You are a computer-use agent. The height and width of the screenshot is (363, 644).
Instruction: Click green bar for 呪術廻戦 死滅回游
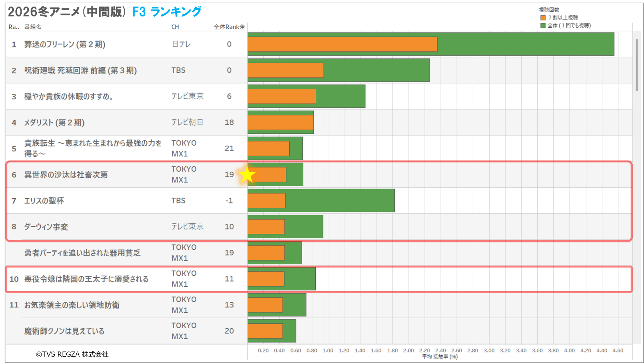tap(376, 70)
